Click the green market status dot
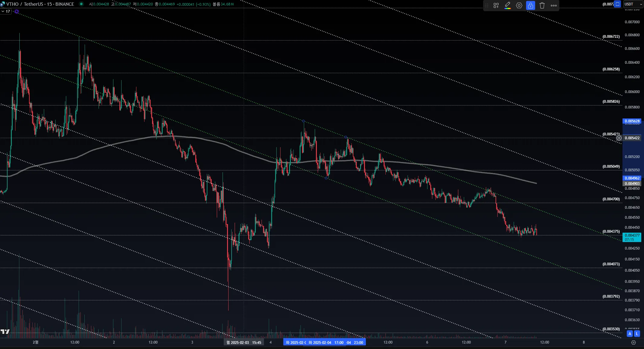Screen dimensions: 644x349 [x=81, y=4]
